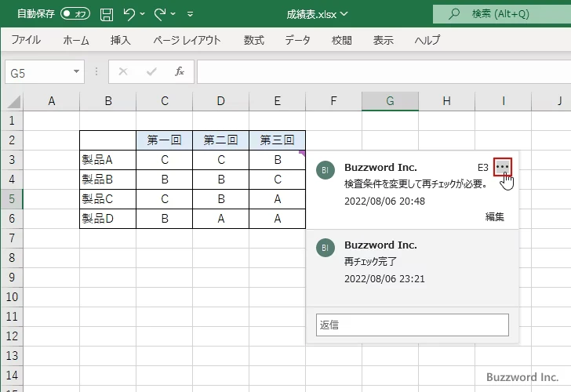
Task: Click the cell labeled 第二回
Action: point(220,140)
